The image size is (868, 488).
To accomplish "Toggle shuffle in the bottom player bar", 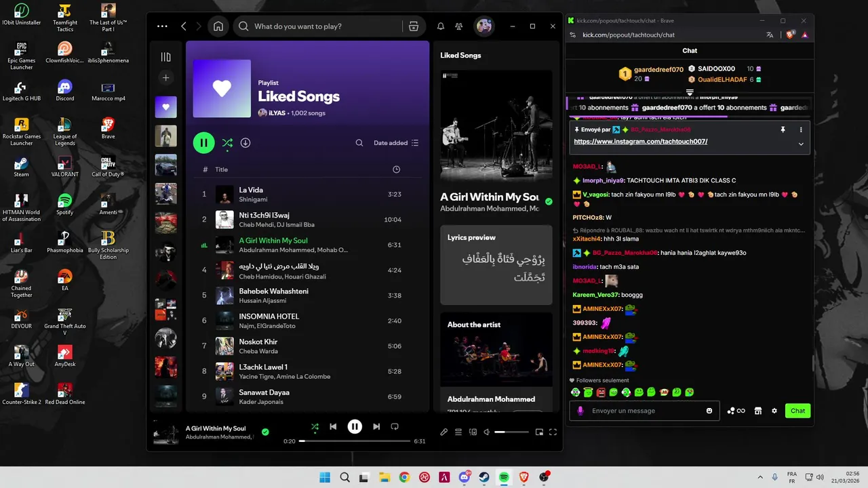I will (315, 426).
